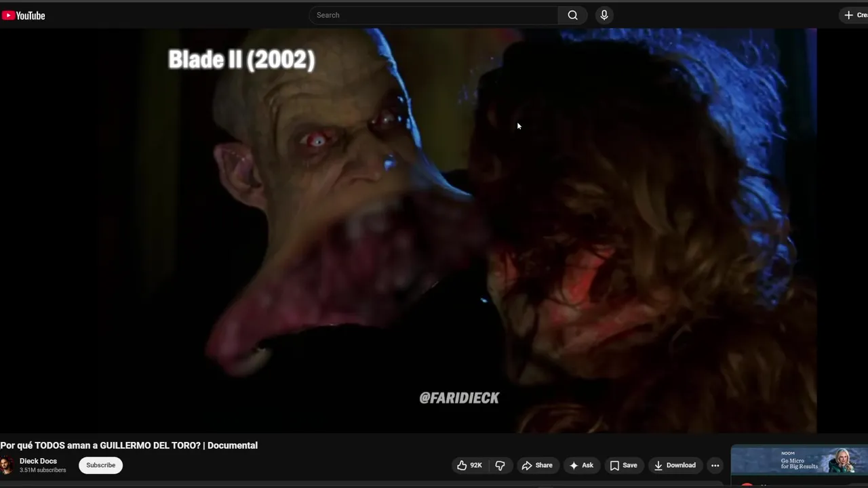Click the 3.51M subscribers count
The width and height of the screenshot is (868, 488).
(x=43, y=470)
